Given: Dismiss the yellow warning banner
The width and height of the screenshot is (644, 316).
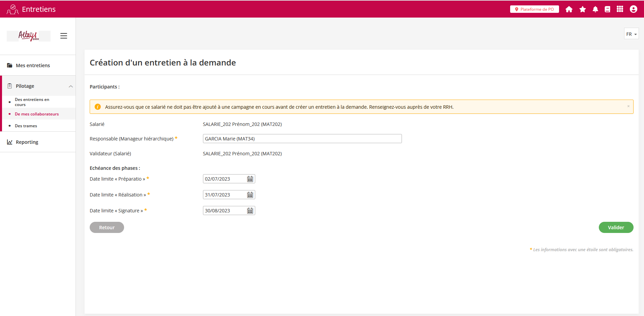Looking at the screenshot, I should [628, 106].
